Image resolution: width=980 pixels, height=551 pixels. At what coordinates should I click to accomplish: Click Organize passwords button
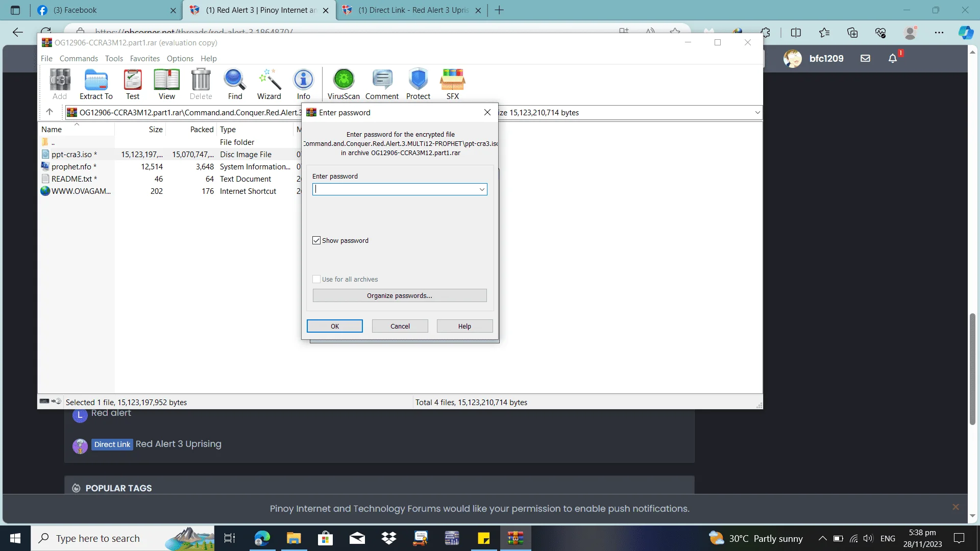coord(400,295)
